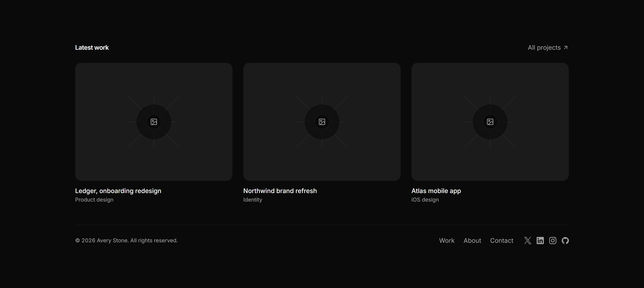The width and height of the screenshot is (644, 288).
Task: Open Ledger, onboarding redesign project title
Action: pos(118,191)
